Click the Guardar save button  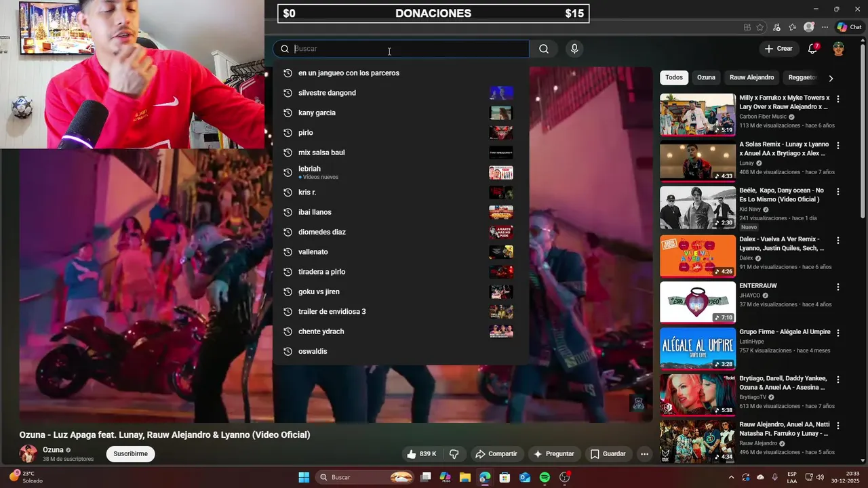coord(608,454)
